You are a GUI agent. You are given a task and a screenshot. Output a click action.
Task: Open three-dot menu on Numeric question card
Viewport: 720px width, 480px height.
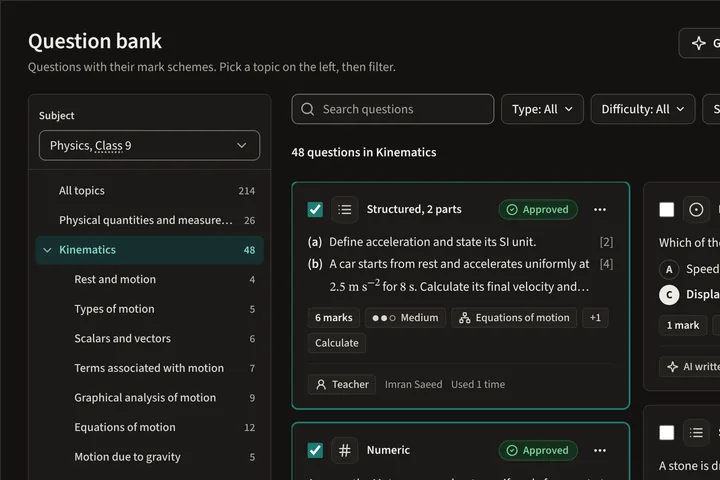(x=600, y=450)
